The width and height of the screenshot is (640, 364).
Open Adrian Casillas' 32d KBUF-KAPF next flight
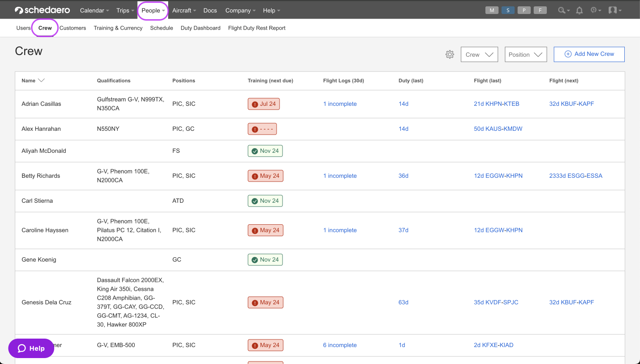coord(571,104)
